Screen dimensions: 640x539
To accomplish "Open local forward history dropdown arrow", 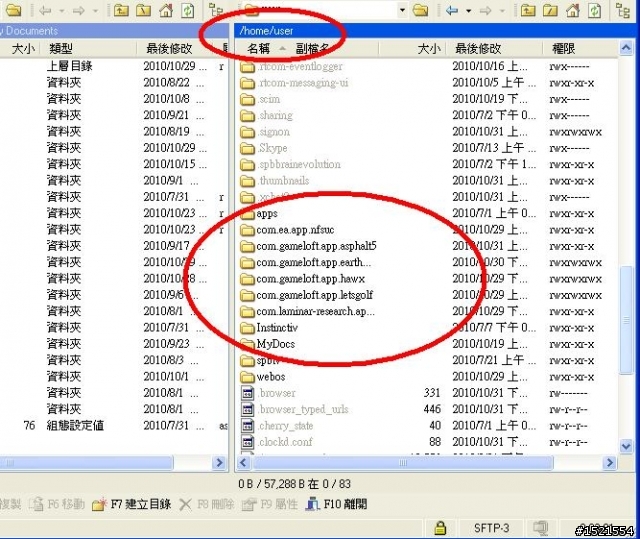I will [95, 11].
